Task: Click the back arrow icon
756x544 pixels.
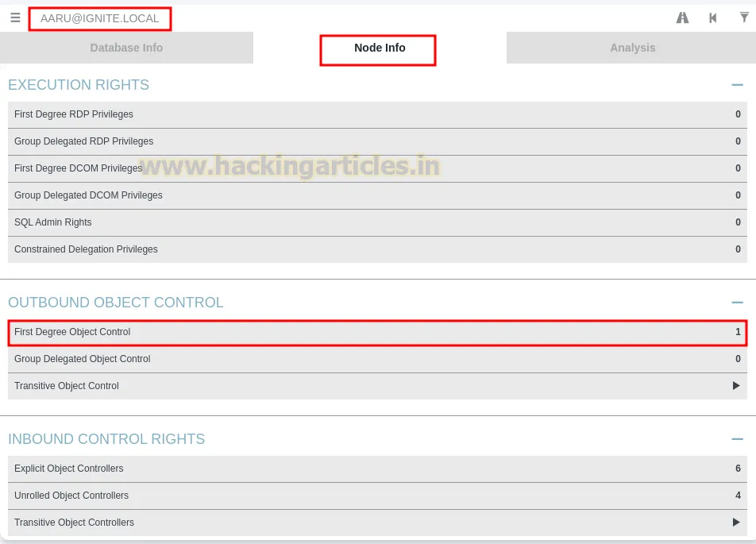Action: click(712, 17)
